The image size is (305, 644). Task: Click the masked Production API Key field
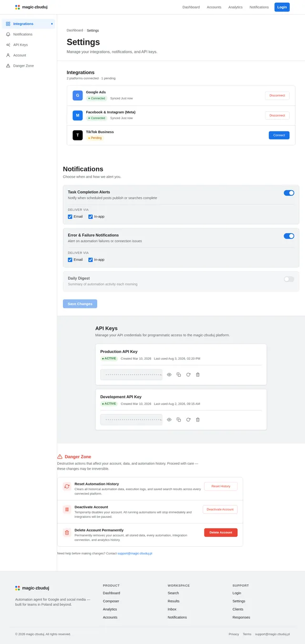tap(131, 375)
